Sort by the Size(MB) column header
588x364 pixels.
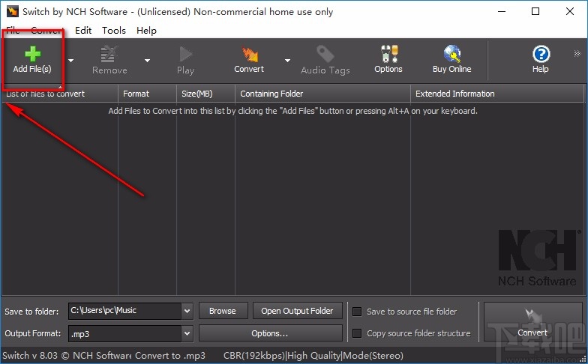(205, 94)
